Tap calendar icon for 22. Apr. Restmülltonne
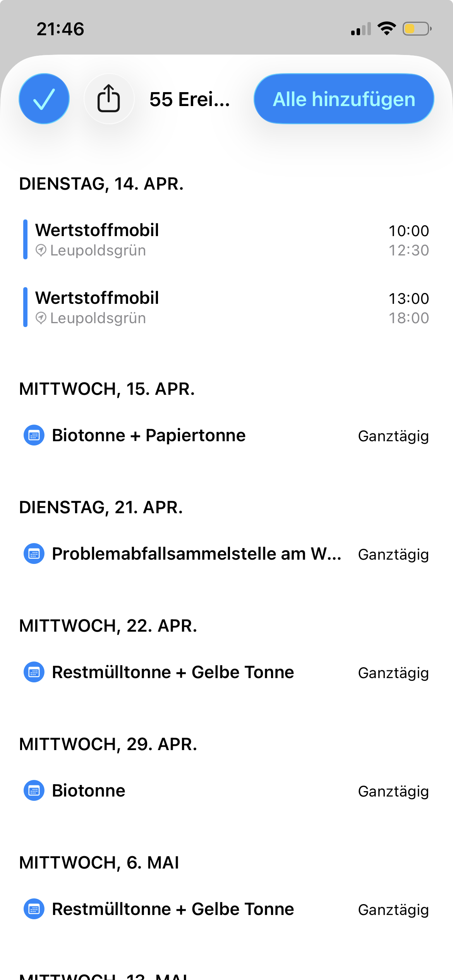 point(34,672)
